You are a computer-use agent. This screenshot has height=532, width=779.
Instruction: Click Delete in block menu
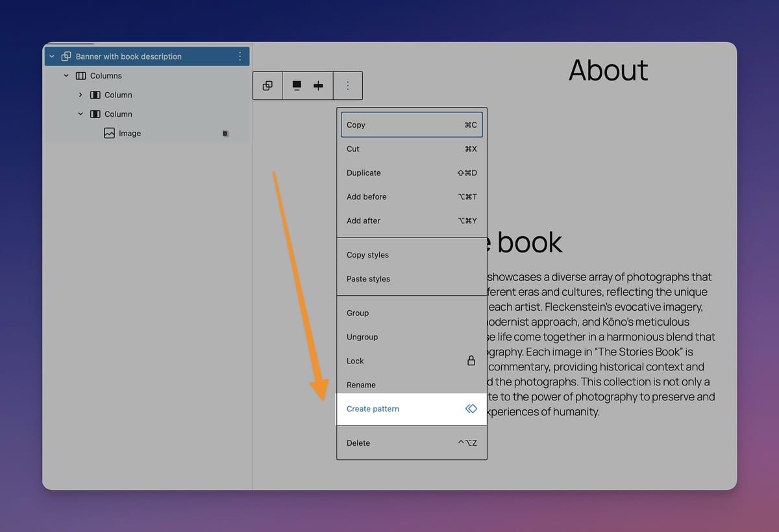(358, 443)
